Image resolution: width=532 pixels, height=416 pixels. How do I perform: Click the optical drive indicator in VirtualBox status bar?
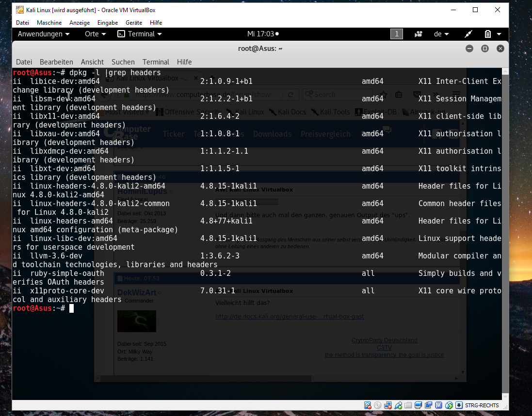(378, 405)
